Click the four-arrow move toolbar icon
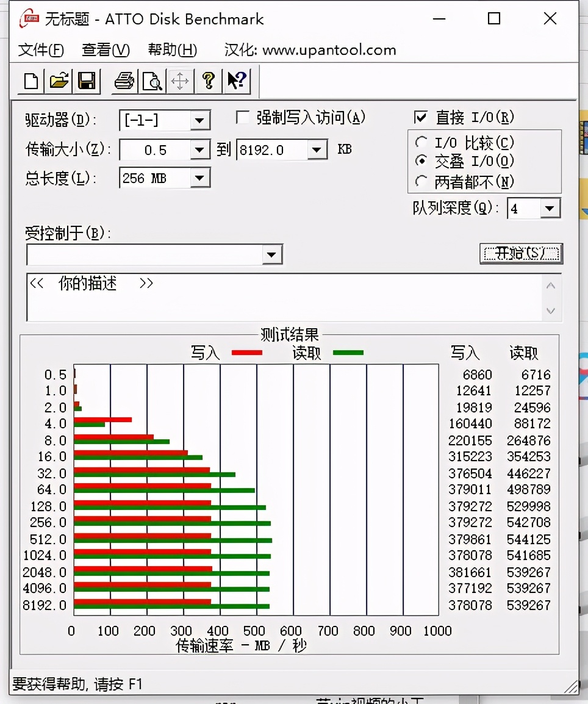This screenshot has width=588, height=704. 180,81
